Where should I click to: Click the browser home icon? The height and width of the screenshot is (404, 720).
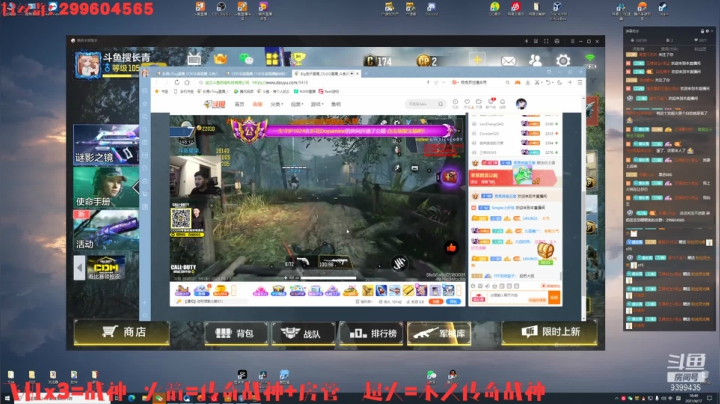[x=187, y=83]
